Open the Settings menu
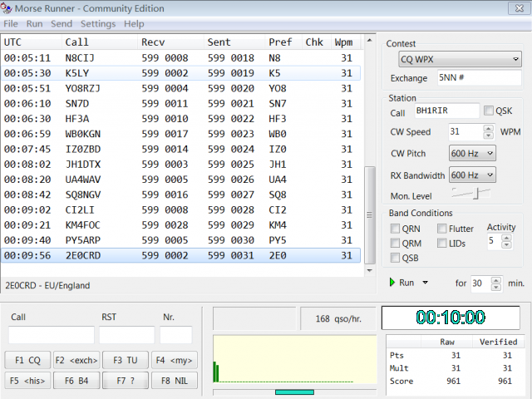Image resolution: width=532 pixels, height=399 pixels. 98,24
